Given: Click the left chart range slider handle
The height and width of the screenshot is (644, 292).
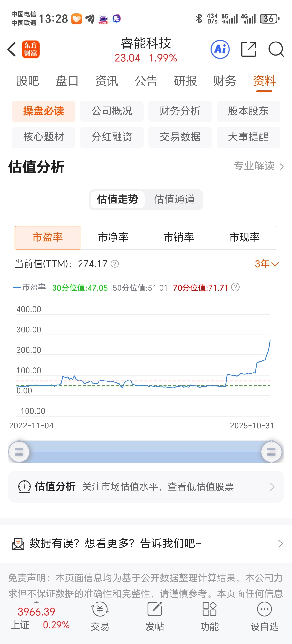Looking at the screenshot, I should click(x=19, y=452).
